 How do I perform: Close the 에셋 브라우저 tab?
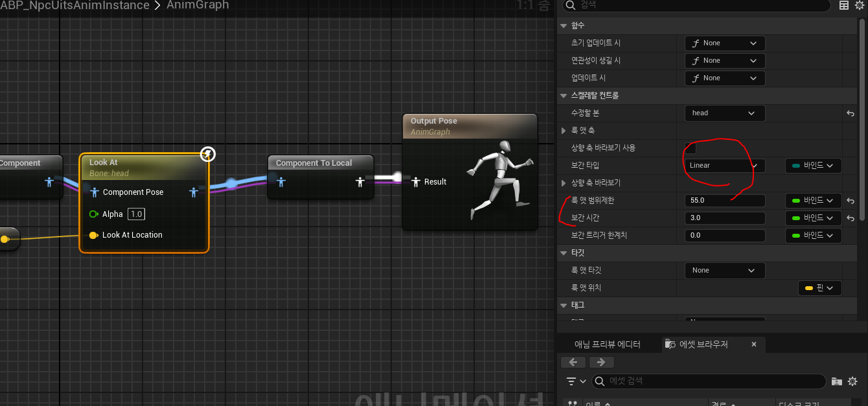[754, 344]
